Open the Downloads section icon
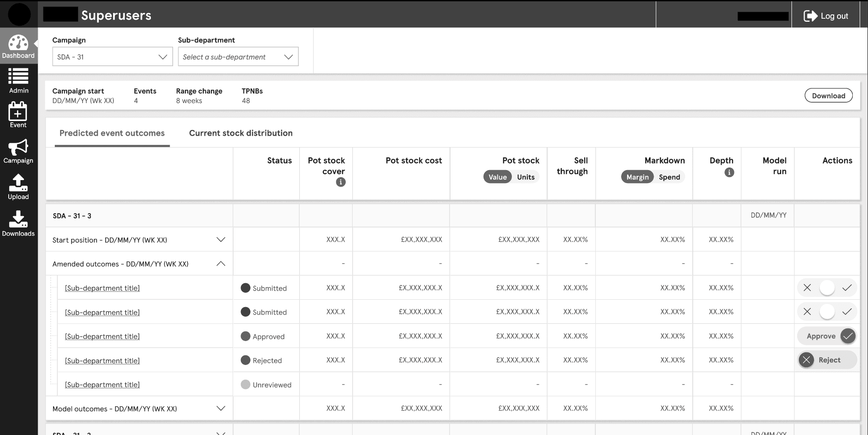 click(18, 224)
